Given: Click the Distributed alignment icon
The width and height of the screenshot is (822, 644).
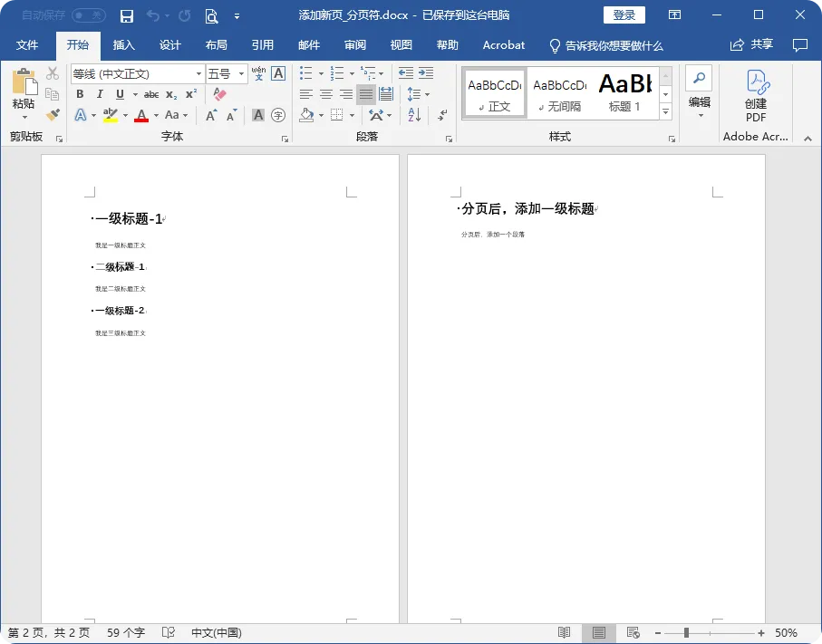Looking at the screenshot, I should [386, 94].
